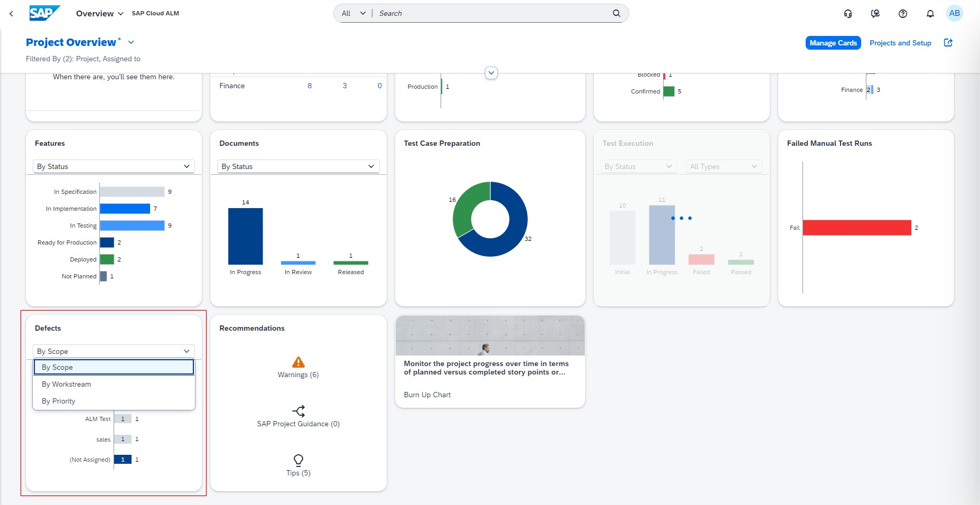Click the Warnings triangle icon
The height and width of the screenshot is (505, 980).
298,362
